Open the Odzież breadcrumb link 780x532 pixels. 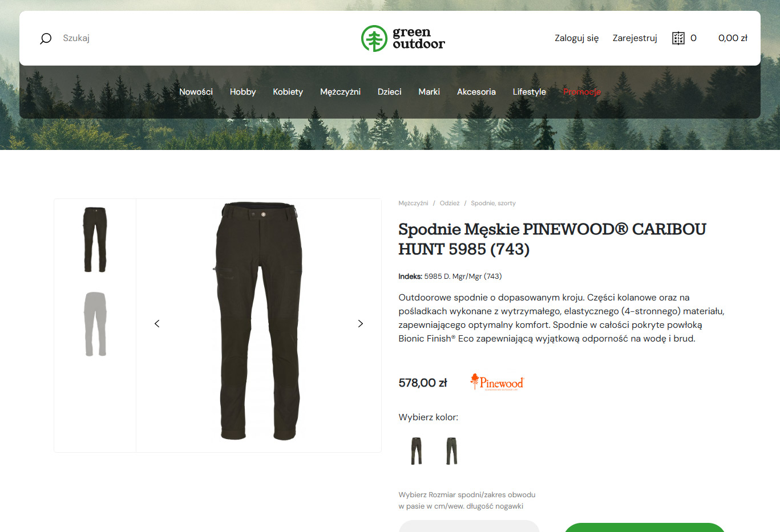click(450, 203)
